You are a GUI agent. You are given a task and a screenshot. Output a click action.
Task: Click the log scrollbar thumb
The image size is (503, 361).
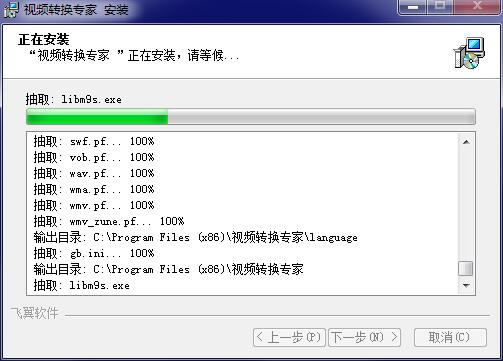coord(466,269)
